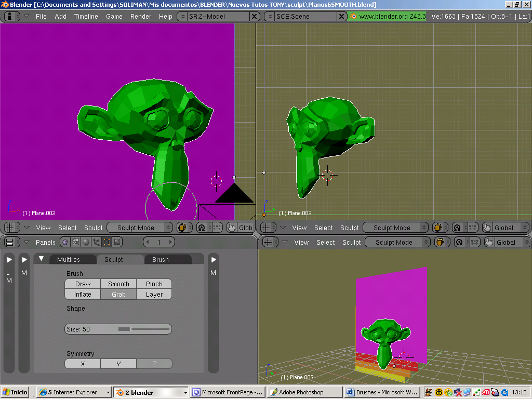
Task: Open Sculpt menu in left viewport header
Action: [x=94, y=228]
